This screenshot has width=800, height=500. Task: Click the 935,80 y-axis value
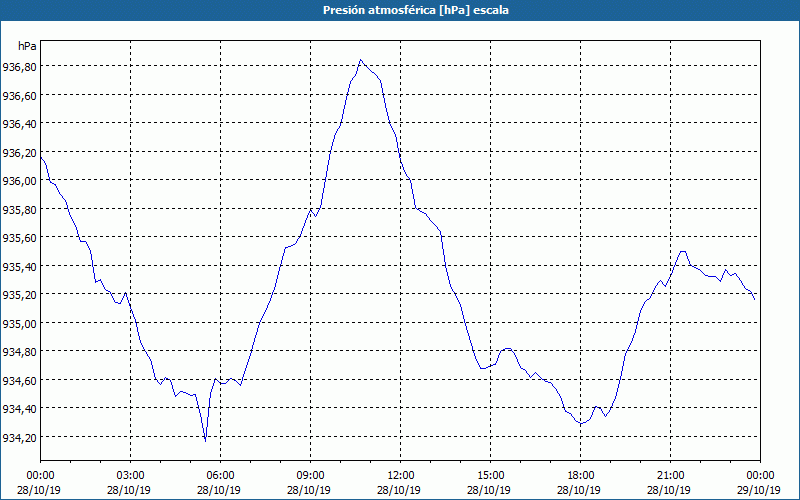[19, 209]
